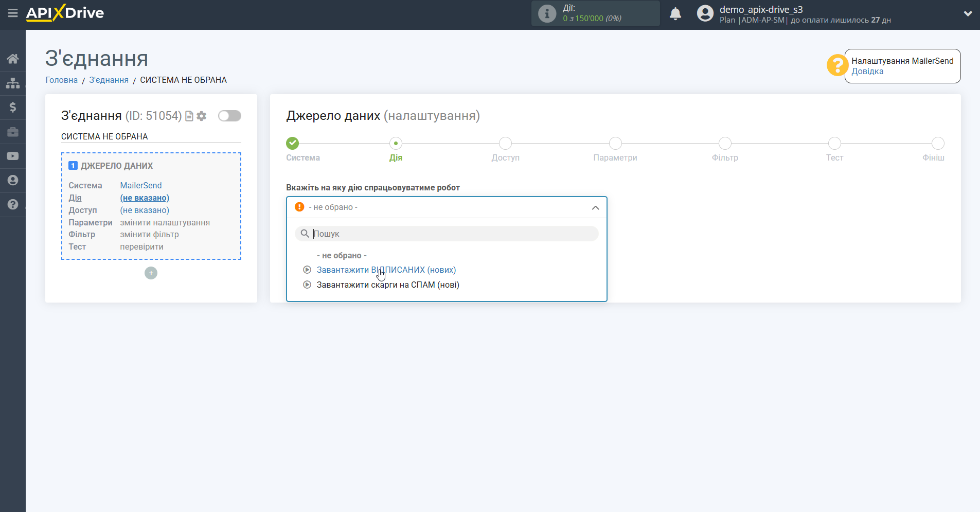Click the Дія step marker
Screen dimensions: 980x512
pyautogui.click(x=396, y=144)
